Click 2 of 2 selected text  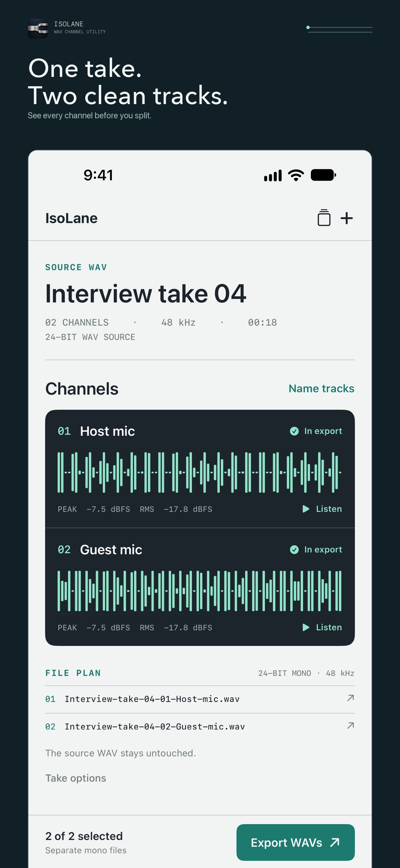[x=84, y=836]
